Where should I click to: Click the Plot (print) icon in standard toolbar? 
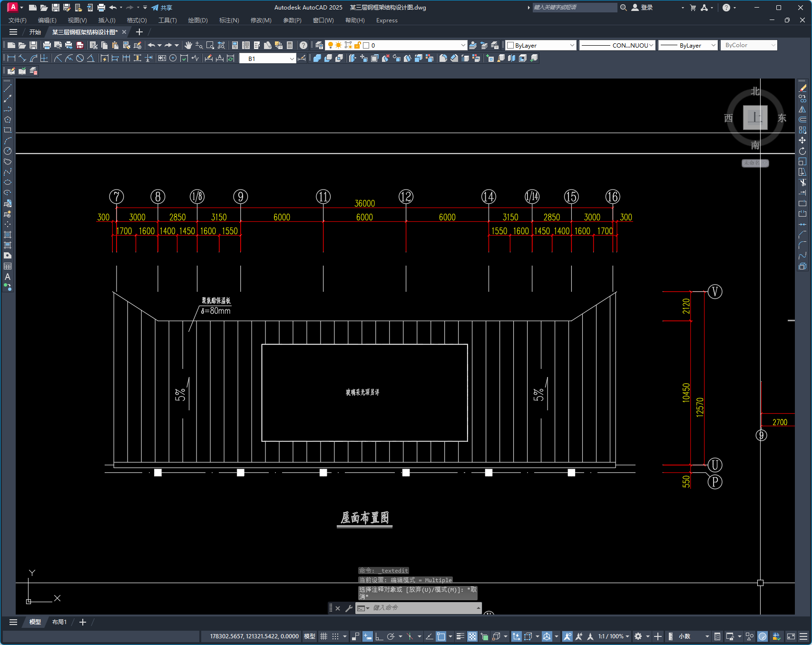[x=47, y=45]
